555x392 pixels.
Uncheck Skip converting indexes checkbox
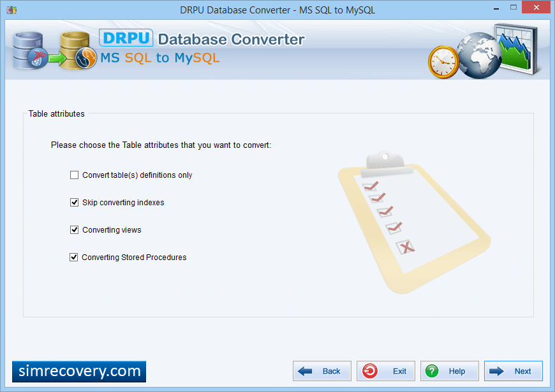74,202
